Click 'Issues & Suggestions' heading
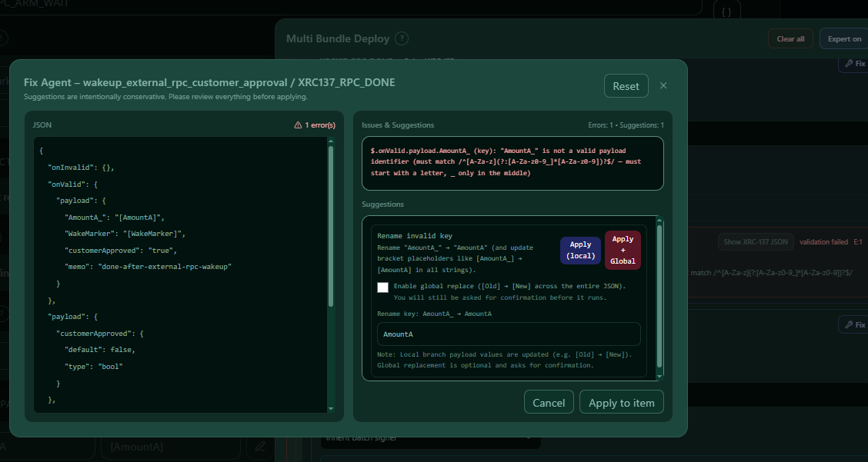This screenshot has width=868, height=462. point(398,125)
